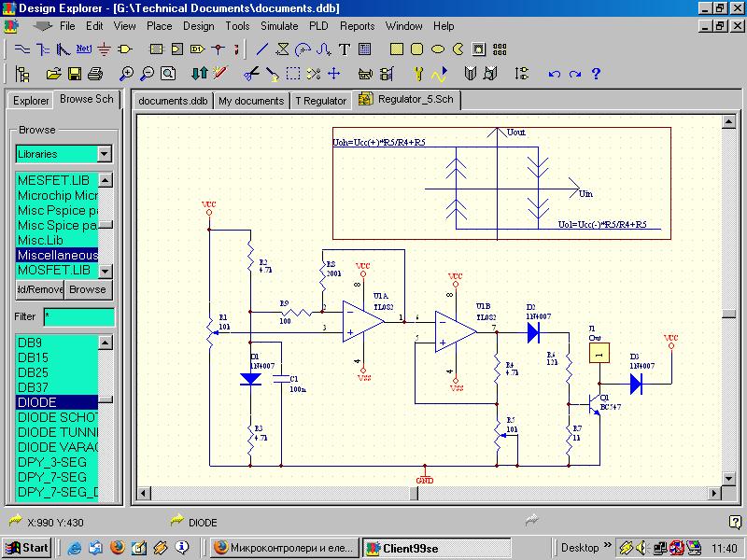Fit the whole document in view
The width and height of the screenshot is (747, 560).
(168, 74)
